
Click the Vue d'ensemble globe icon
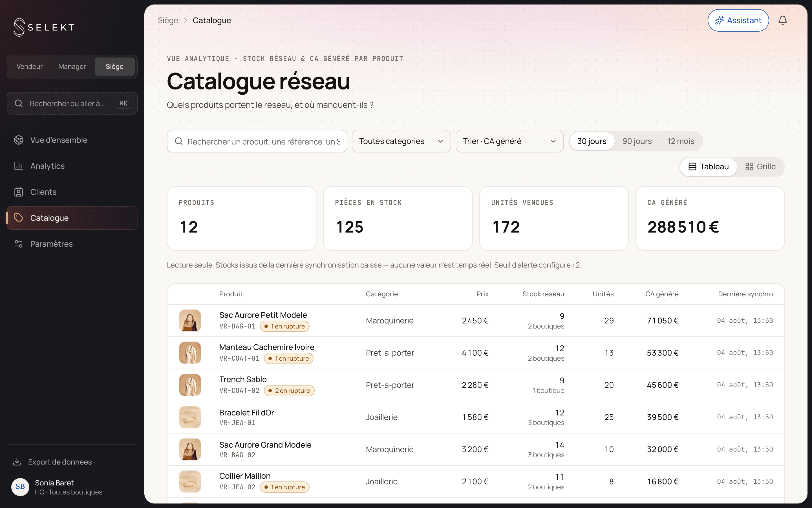tap(18, 140)
